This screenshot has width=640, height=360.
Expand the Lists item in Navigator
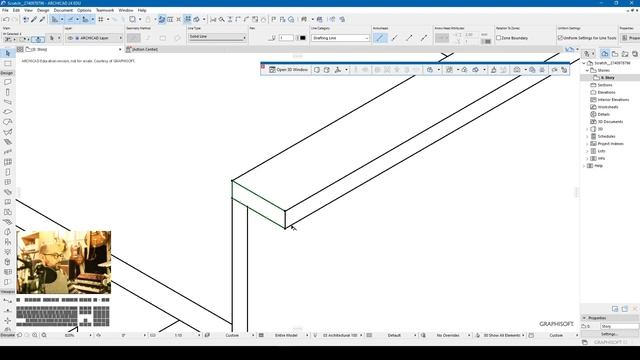point(587,151)
